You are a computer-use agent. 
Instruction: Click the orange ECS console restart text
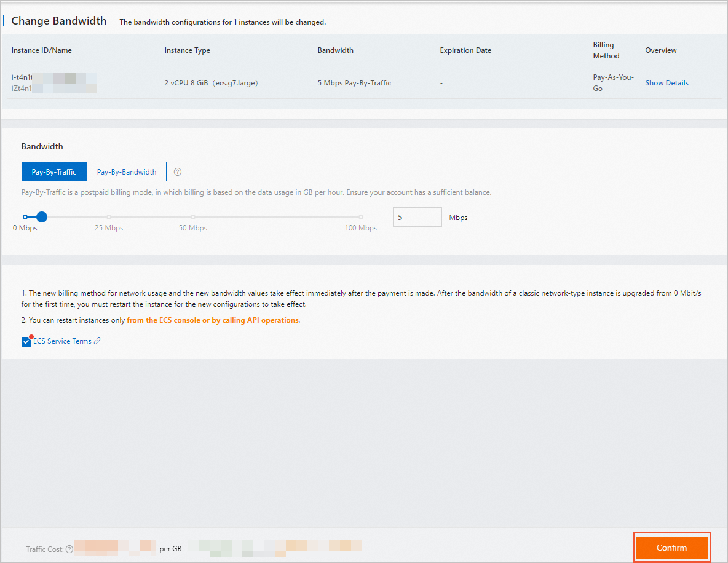pos(213,320)
